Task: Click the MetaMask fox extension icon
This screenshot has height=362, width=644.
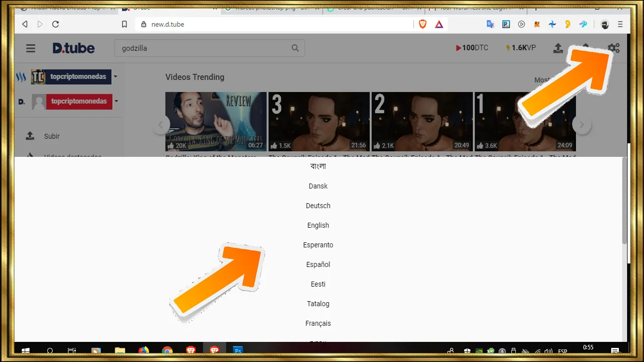Action: point(537,24)
